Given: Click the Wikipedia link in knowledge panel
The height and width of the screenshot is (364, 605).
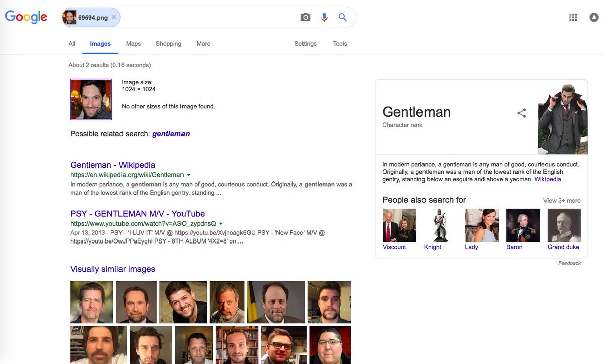Looking at the screenshot, I should pyautogui.click(x=548, y=179).
